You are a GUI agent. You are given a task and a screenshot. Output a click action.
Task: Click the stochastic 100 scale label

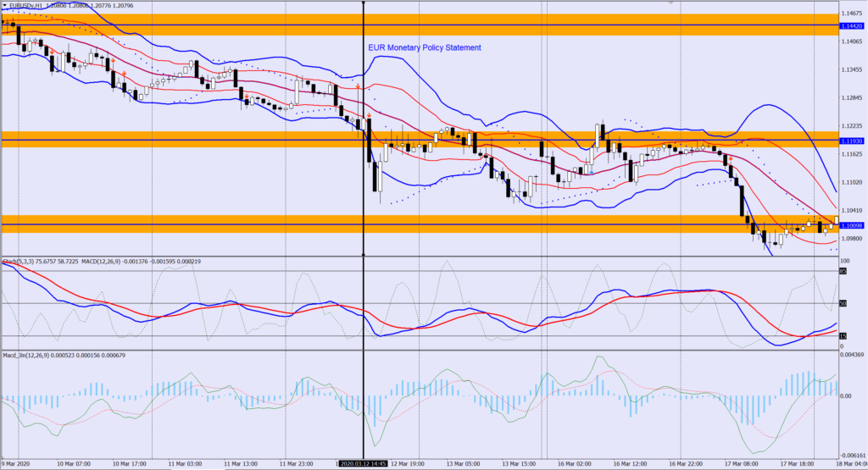[x=845, y=261]
